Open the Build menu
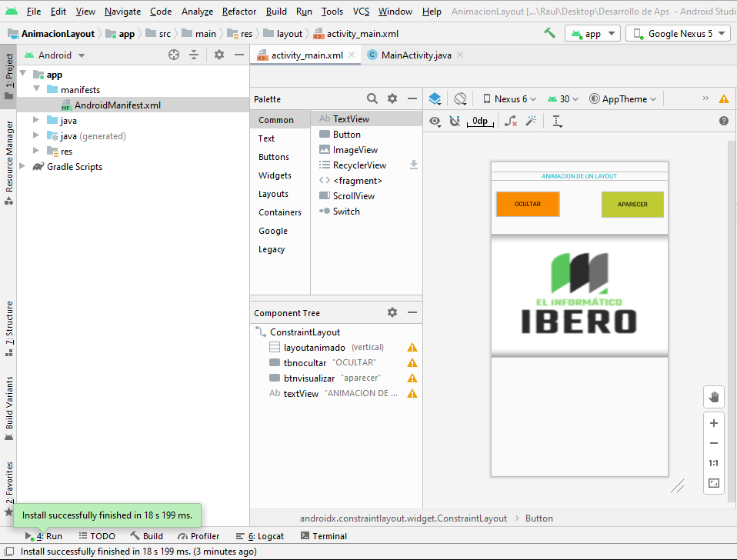737x560 pixels. click(x=276, y=12)
